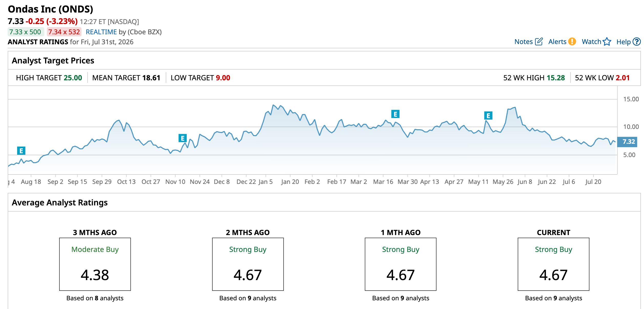
Task: Click 'Based on 9 analysts' under CURRENT
Action: click(x=554, y=298)
